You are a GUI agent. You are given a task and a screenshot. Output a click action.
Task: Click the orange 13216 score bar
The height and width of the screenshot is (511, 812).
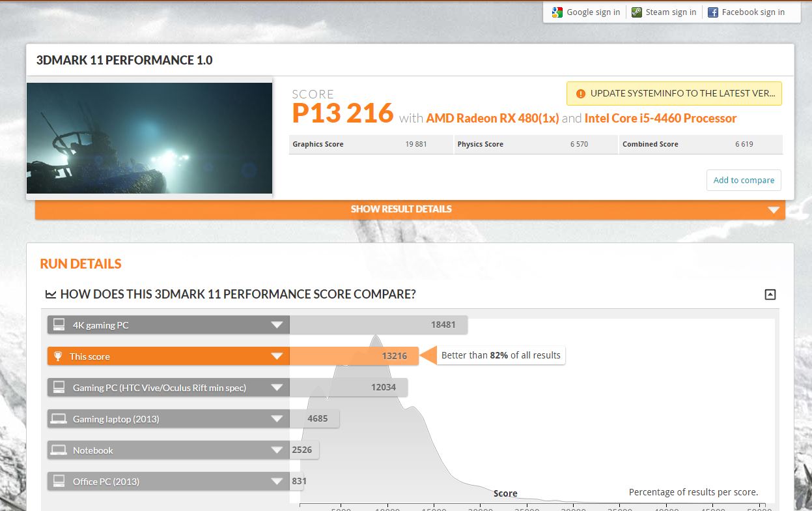click(354, 356)
